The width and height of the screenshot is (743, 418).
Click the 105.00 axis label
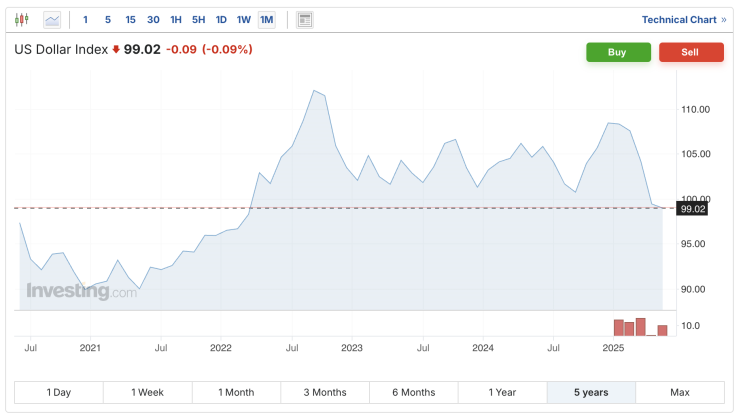[x=696, y=154]
